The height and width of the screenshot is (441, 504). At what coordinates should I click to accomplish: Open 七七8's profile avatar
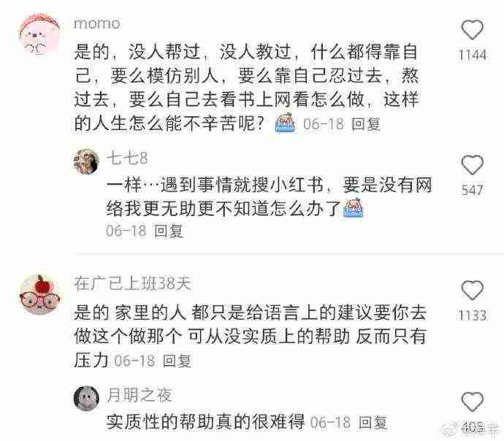86,161
